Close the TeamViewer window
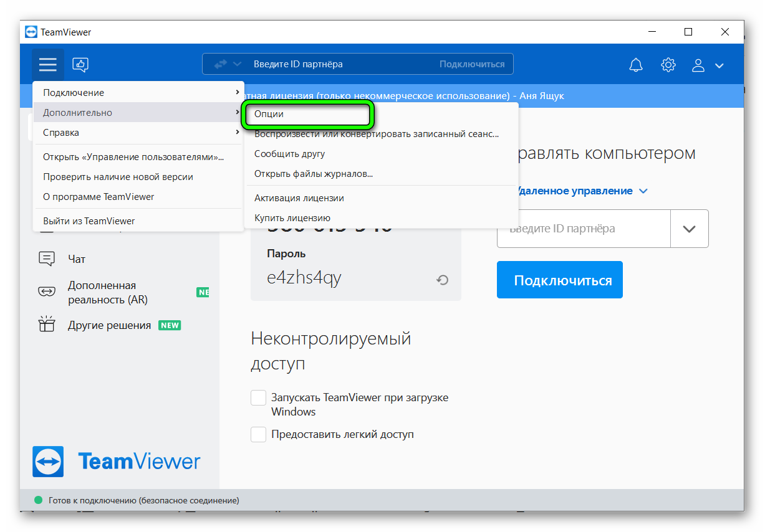This screenshot has height=532, width=765. coord(725,32)
